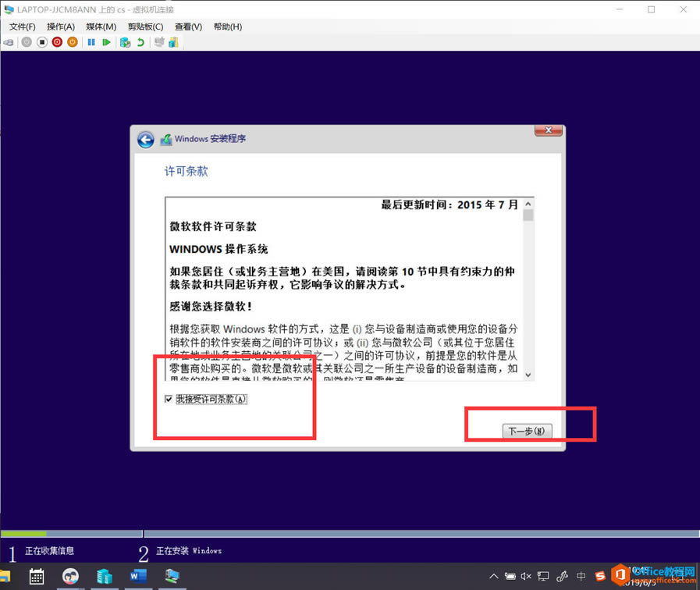Shut down the VM using the red power icon
This screenshot has width=700, height=590.
coord(57,42)
